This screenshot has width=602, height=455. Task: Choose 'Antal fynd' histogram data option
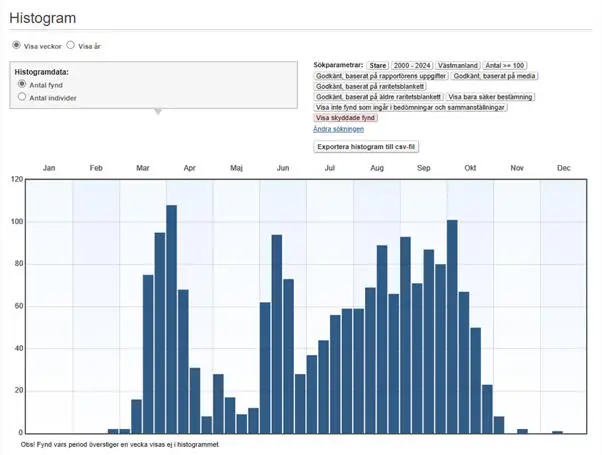(22, 85)
